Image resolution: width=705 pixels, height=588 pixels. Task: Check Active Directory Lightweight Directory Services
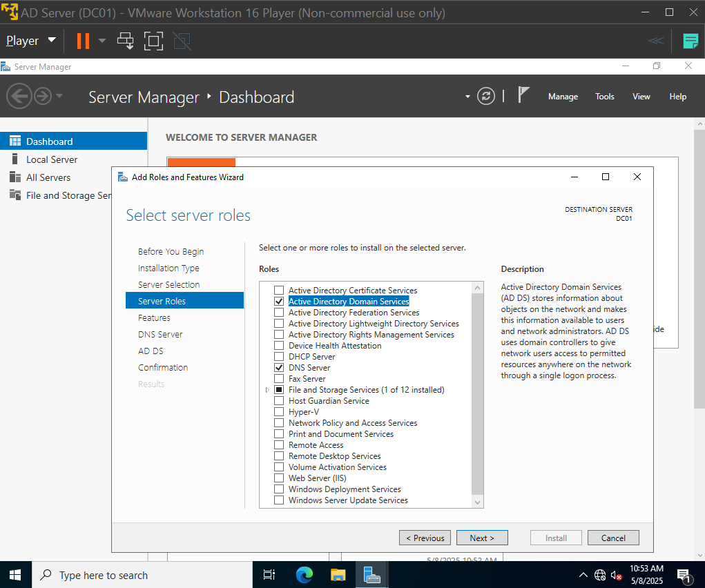[279, 324]
